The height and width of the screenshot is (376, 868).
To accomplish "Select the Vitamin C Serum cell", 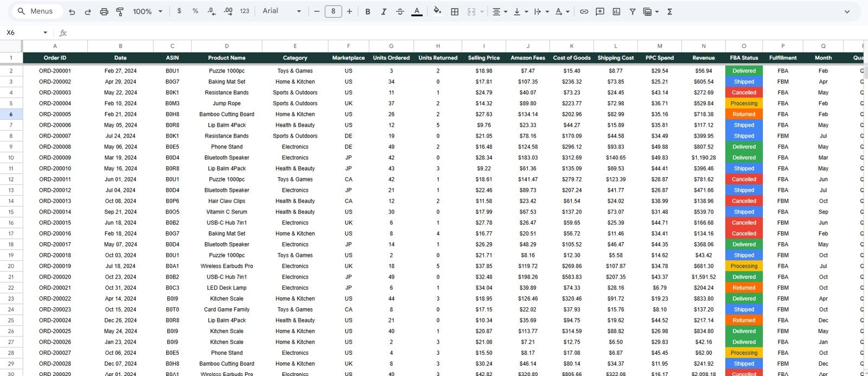I will pos(227,212).
